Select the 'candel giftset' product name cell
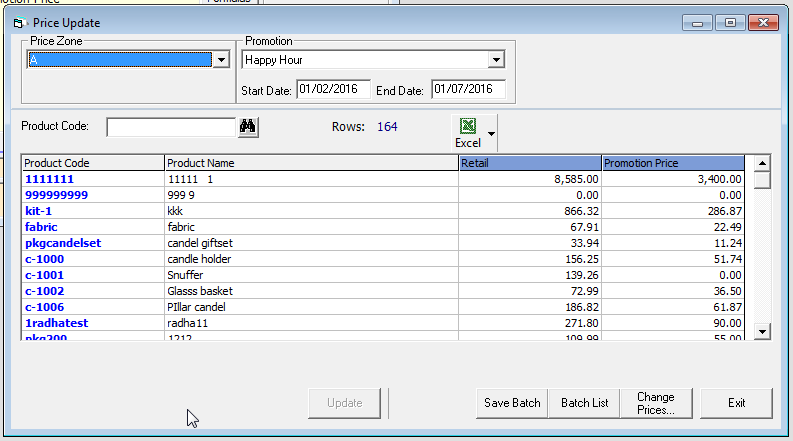The height and width of the screenshot is (441, 793). (312, 243)
